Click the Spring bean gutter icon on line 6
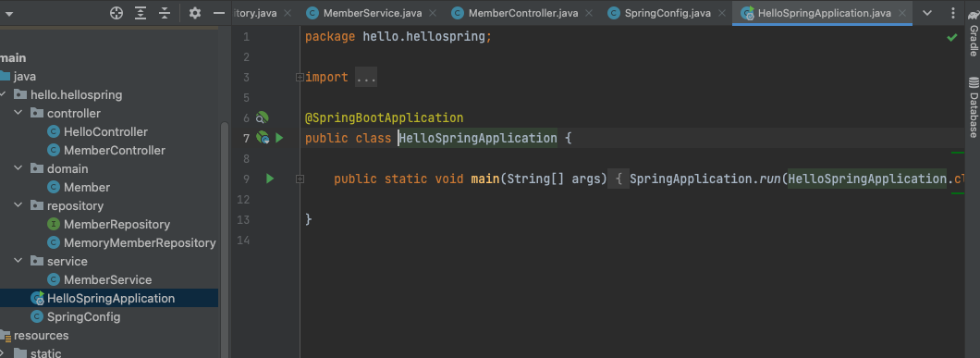Viewport: 980px width, 358px height. 262,117
